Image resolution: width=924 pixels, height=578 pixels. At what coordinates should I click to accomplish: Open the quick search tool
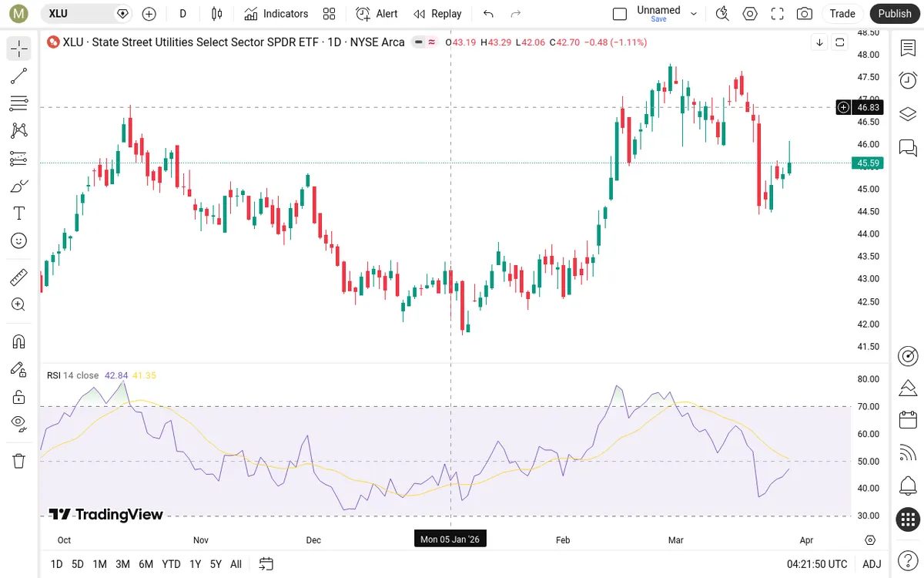pos(722,14)
